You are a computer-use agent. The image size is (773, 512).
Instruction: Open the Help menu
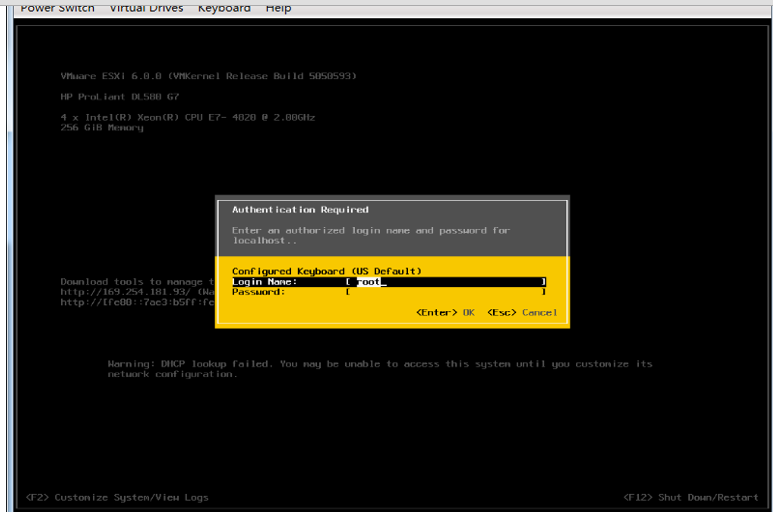(278, 7)
